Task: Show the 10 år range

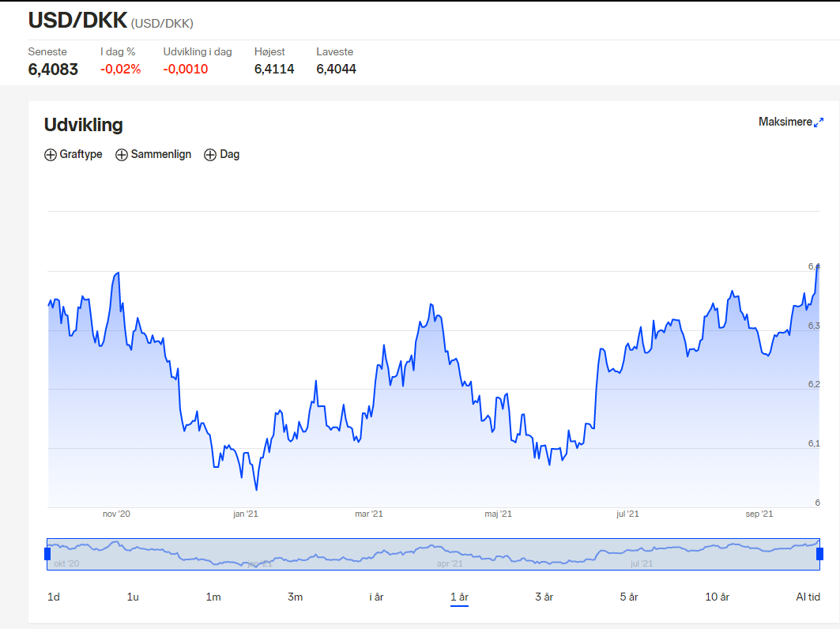Action: (x=717, y=597)
